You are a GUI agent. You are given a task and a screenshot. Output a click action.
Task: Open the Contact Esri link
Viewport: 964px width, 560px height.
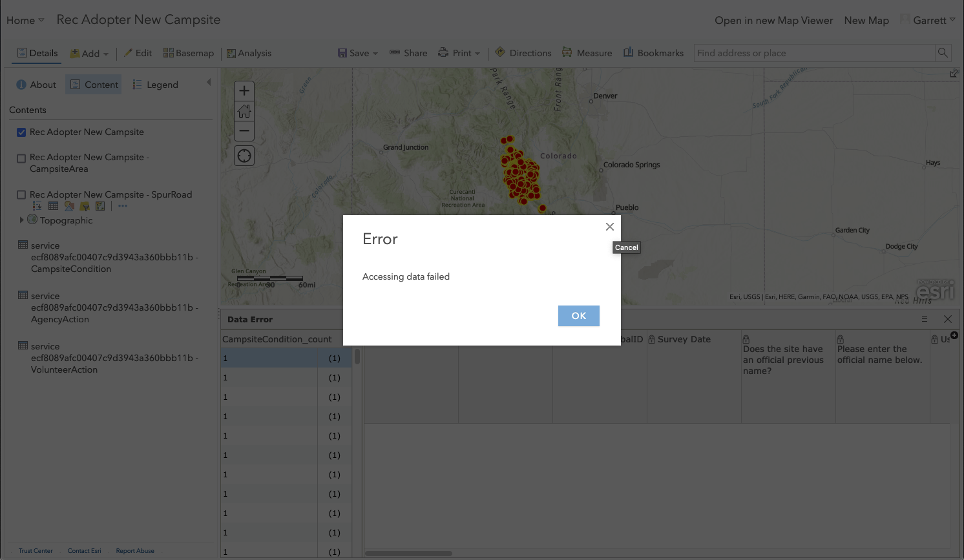point(84,550)
